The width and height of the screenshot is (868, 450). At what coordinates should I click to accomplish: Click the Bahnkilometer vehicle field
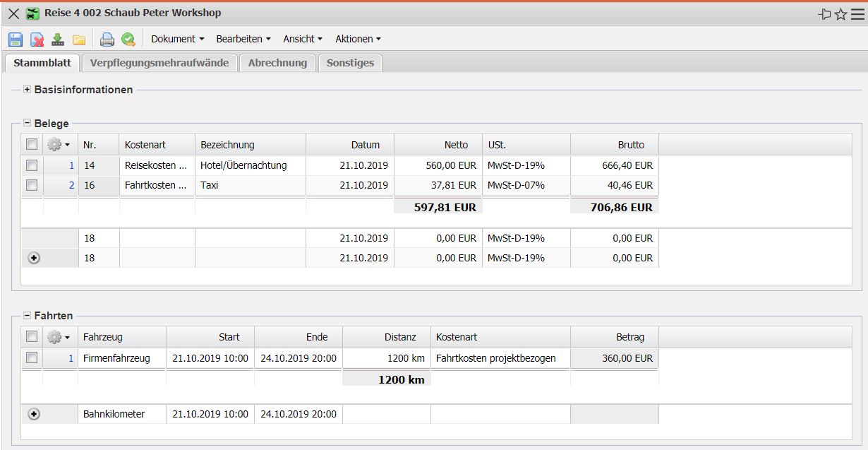tap(121, 414)
